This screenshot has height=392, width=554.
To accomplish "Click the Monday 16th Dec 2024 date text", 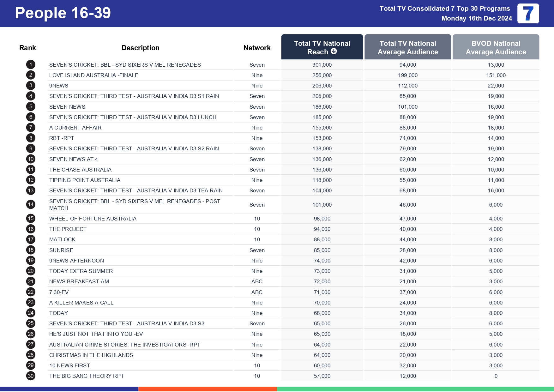I will pos(477,18).
